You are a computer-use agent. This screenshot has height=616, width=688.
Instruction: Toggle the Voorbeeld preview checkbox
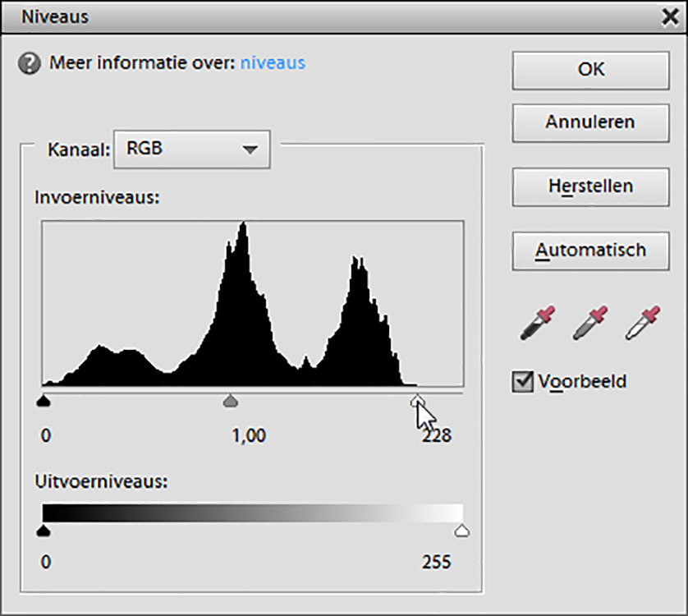(x=522, y=381)
